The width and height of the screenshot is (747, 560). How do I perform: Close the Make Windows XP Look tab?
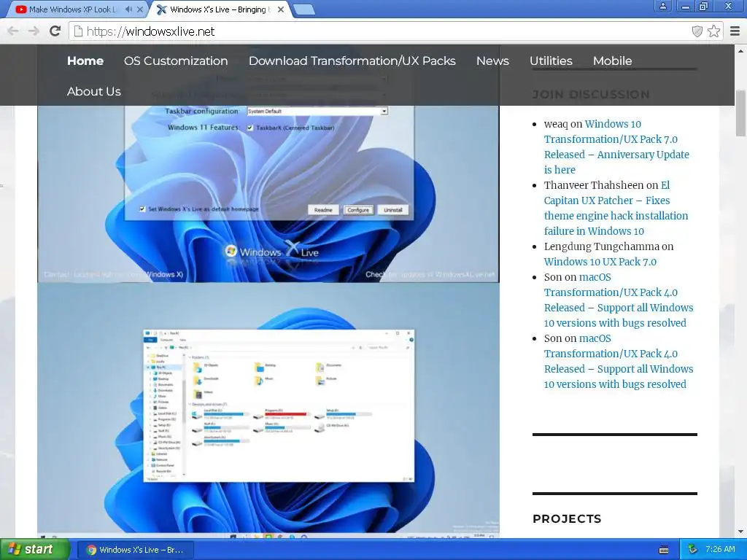pos(139,9)
